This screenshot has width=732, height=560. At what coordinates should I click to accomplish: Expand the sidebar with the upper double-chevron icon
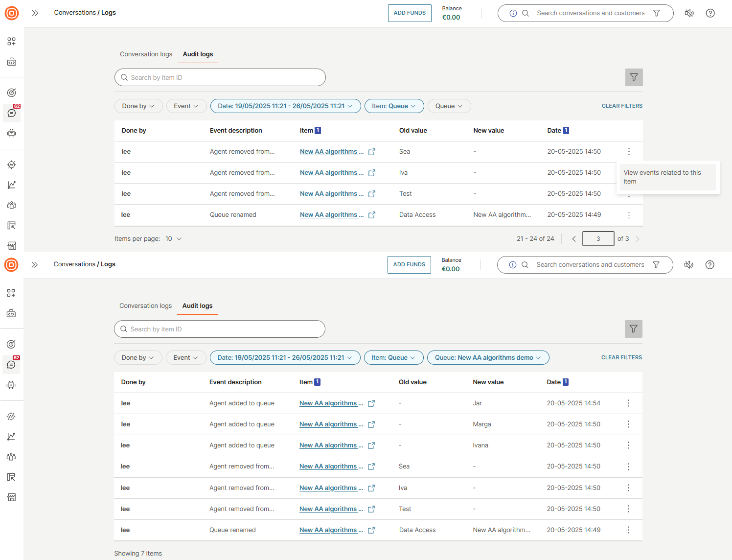[x=35, y=13]
